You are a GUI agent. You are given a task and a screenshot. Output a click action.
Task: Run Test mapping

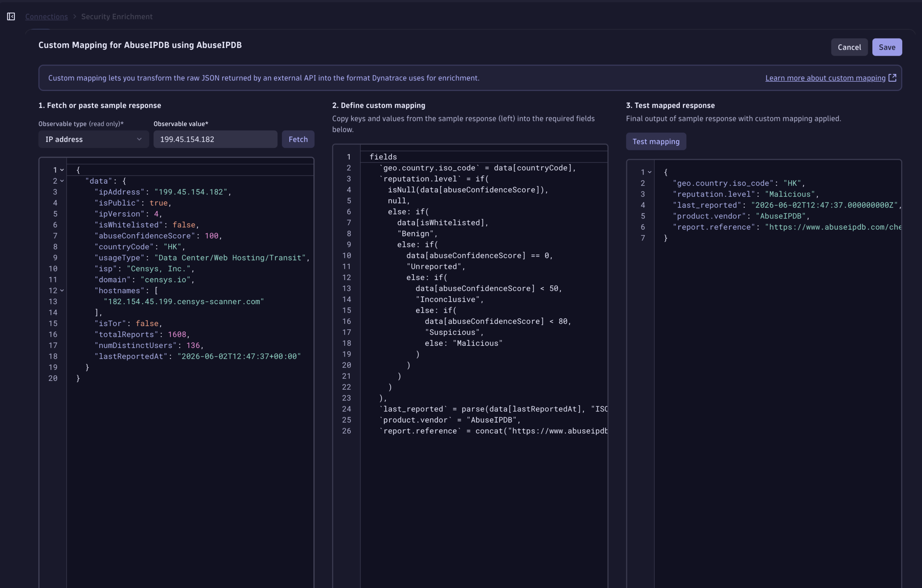[x=655, y=141]
